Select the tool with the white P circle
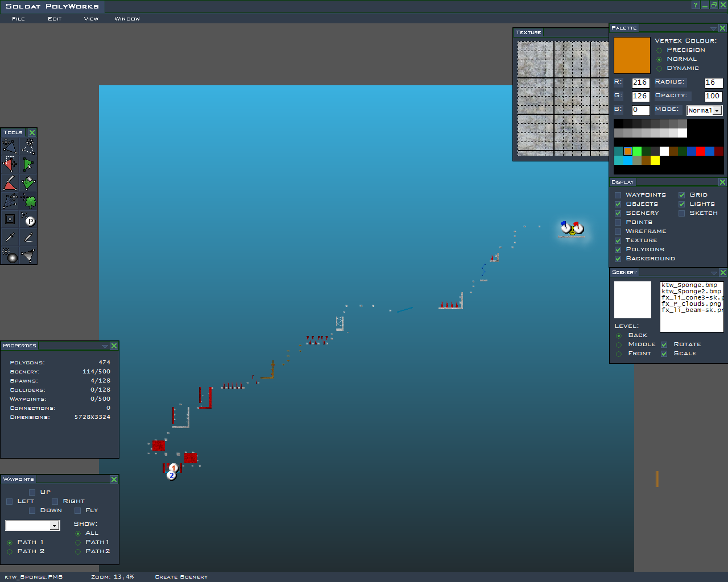The height and width of the screenshot is (582, 728). tap(28, 219)
